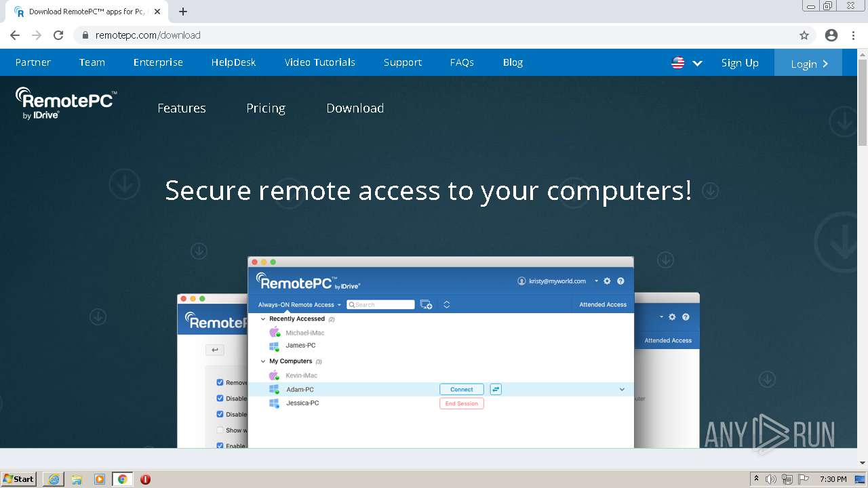This screenshot has height=488, width=868.
Task: Click the network status tray icon
Action: click(x=787, y=479)
